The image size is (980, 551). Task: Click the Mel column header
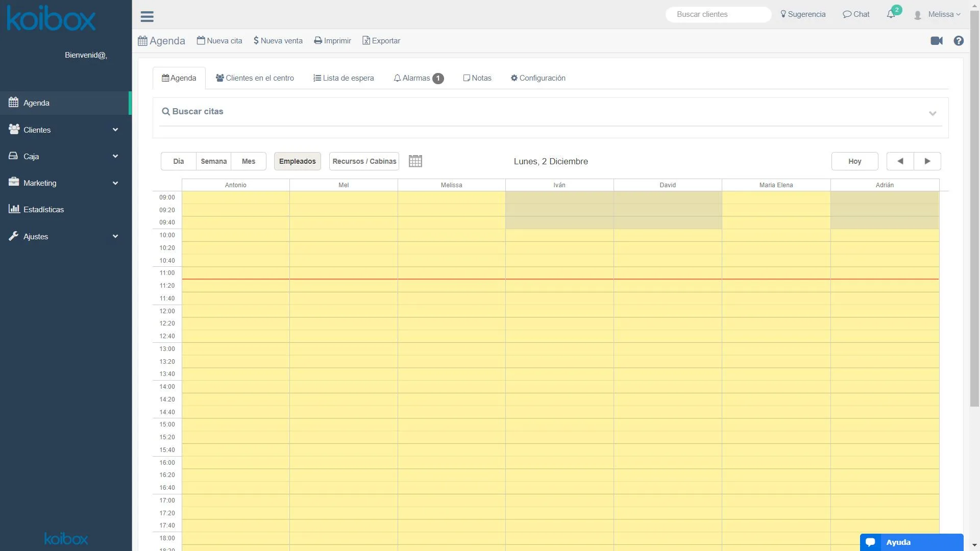point(344,185)
